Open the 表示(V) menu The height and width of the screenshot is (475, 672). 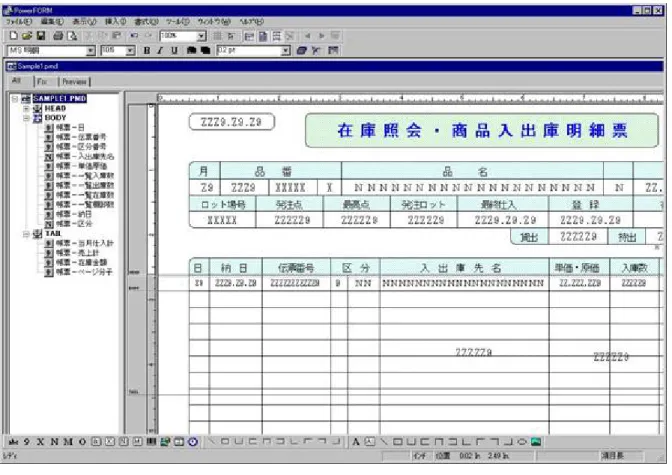[84, 21]
